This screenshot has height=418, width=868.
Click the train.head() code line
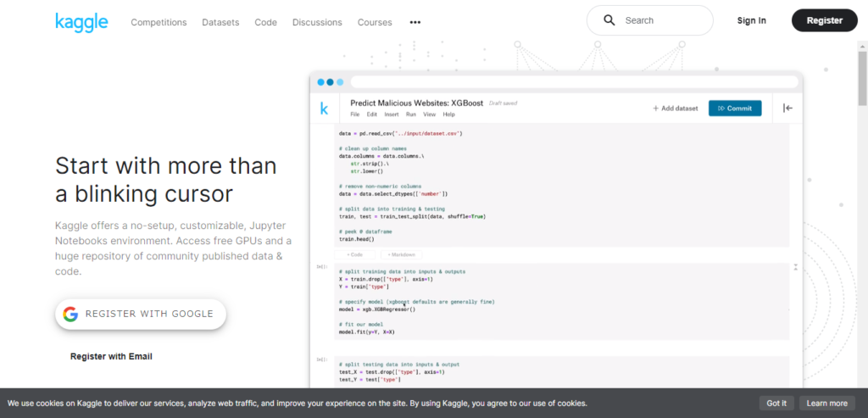(357, 239)
